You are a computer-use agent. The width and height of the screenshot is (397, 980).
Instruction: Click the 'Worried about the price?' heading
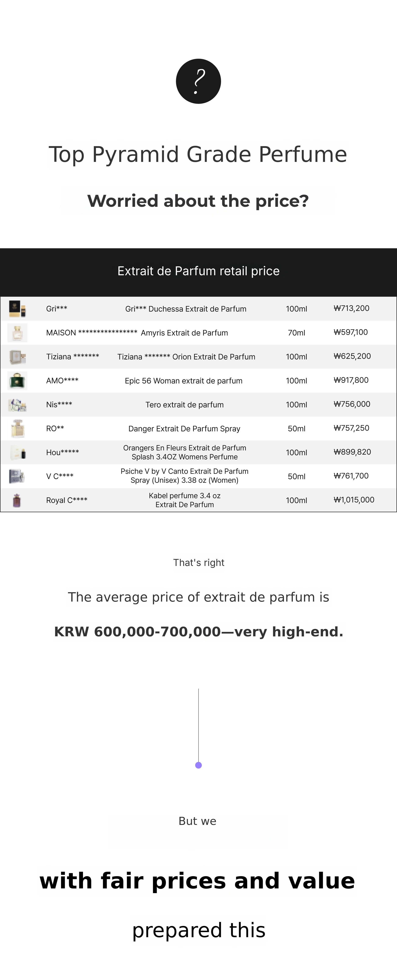click(x=198, y=201)
